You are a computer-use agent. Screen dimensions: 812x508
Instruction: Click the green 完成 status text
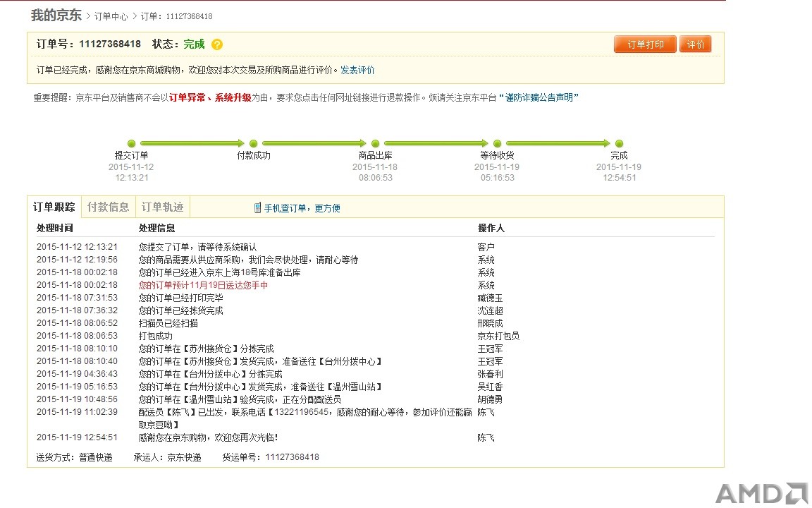click(195, 44)
